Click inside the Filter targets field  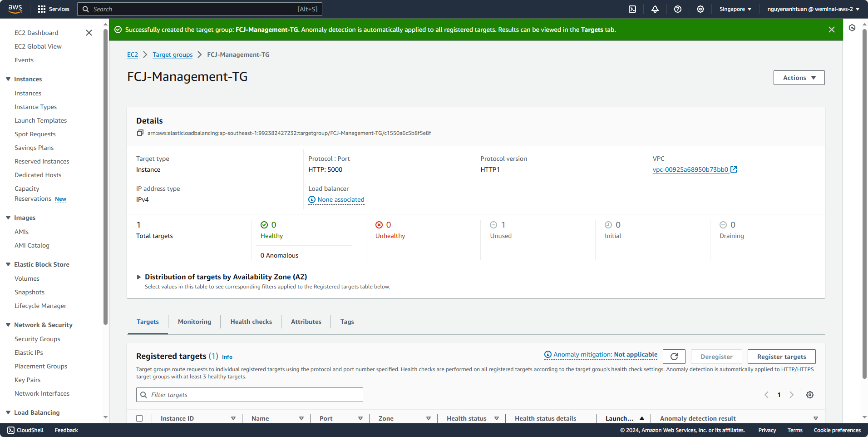point(249,394)
